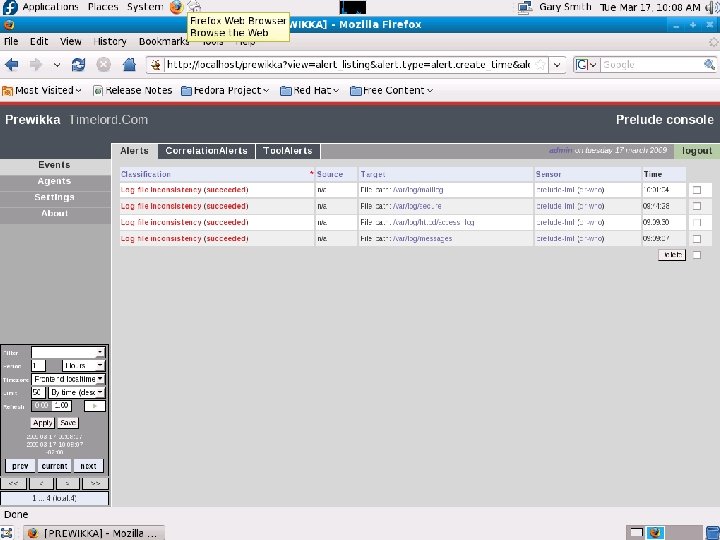Image resolution: width=720 pixels, height=540 pixels.
Task: Expand the Fedora Project bookmarks folder
Action: click(x=225, y=90)
